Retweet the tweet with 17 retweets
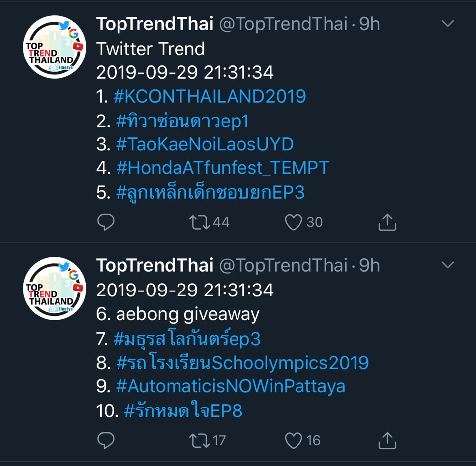Viewport: 476px width, 466px height. click(199, 440)
